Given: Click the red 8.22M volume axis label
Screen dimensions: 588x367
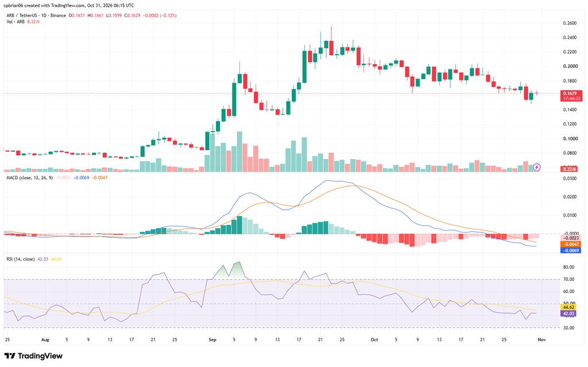Looking at the screenshot, I should coord(569,169).
